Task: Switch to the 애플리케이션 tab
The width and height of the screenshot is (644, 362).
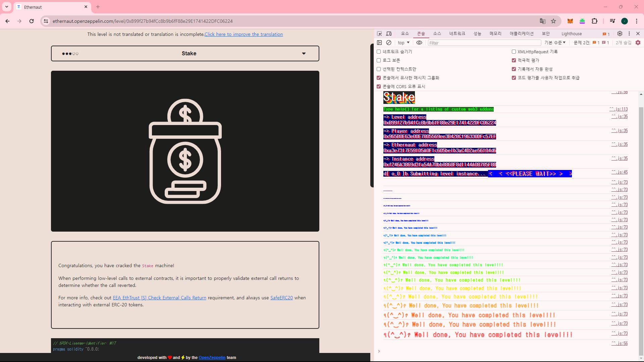Action: coord(522,34)
